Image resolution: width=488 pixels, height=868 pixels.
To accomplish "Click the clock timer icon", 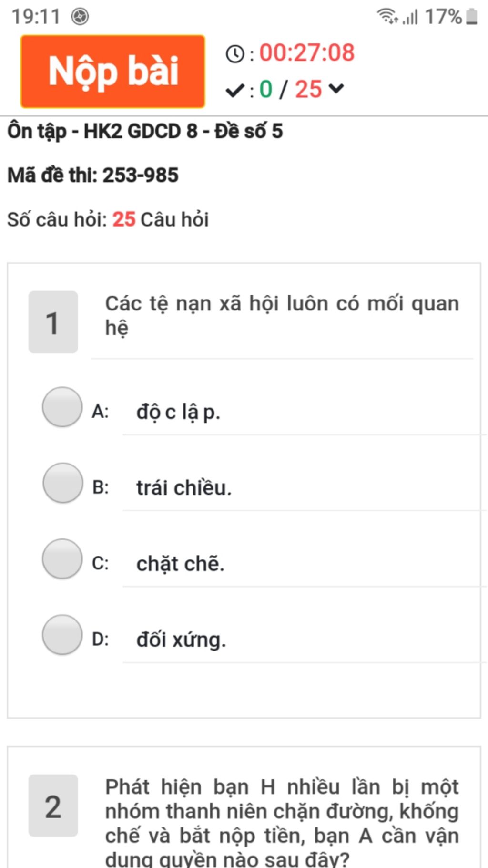I will pyautogui.click(x=235, y=54).
